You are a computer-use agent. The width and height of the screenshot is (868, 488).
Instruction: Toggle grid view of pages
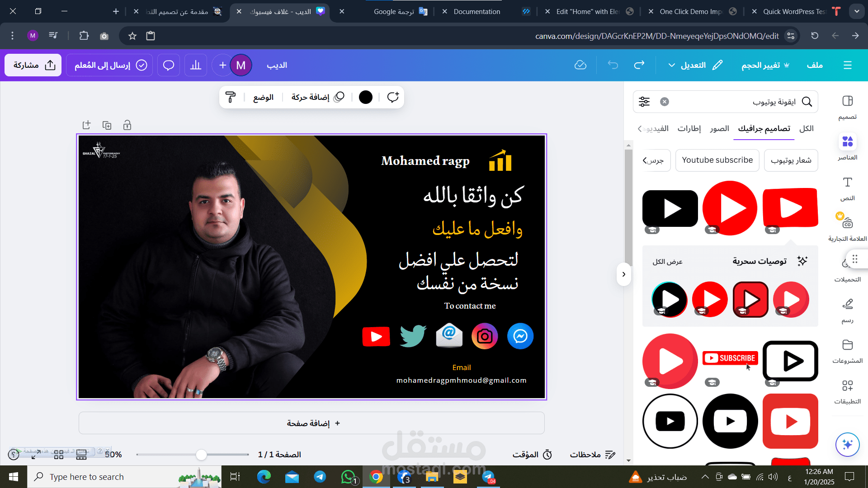point(59,455)
